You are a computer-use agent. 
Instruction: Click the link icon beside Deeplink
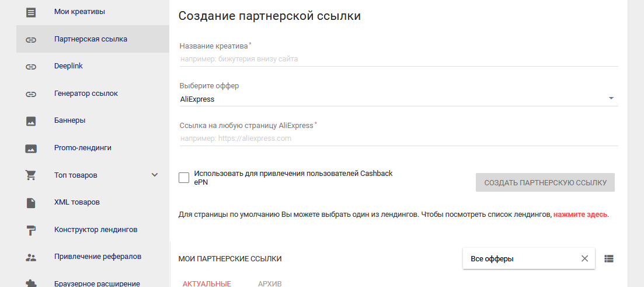(31, 67)
